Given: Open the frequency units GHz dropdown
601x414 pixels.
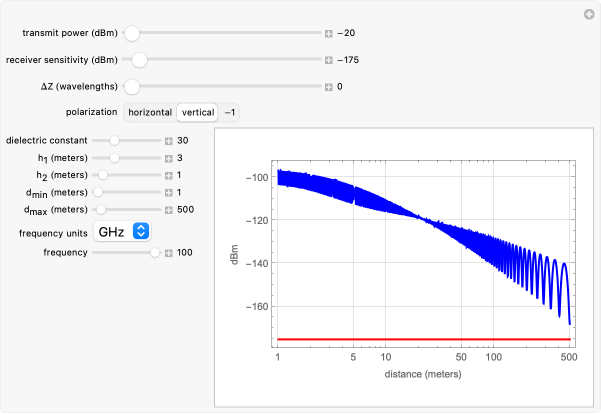Looking at the screenshot, I should point(122,232).
